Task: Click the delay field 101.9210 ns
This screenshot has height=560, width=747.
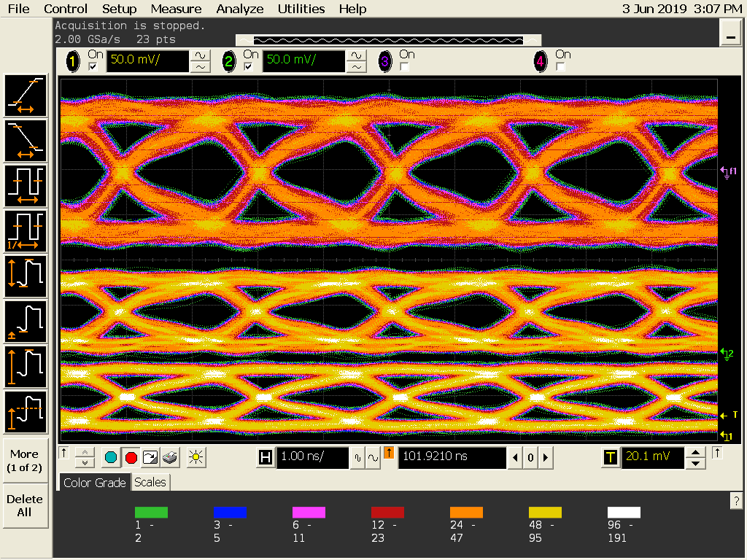Action: [452, 458]
